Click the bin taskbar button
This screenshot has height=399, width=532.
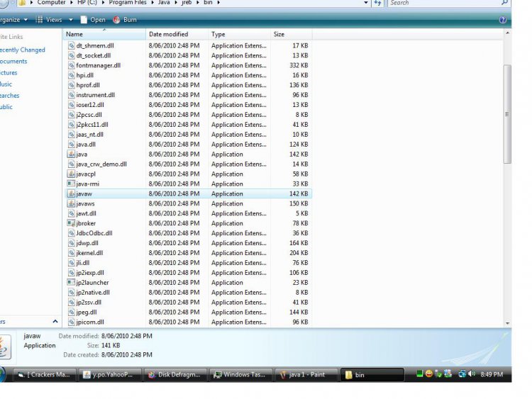[x=372, y=375]
